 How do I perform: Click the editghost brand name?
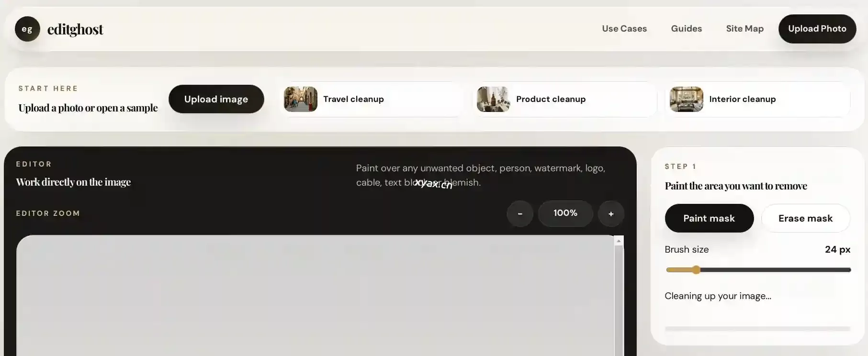coord(75,29)
